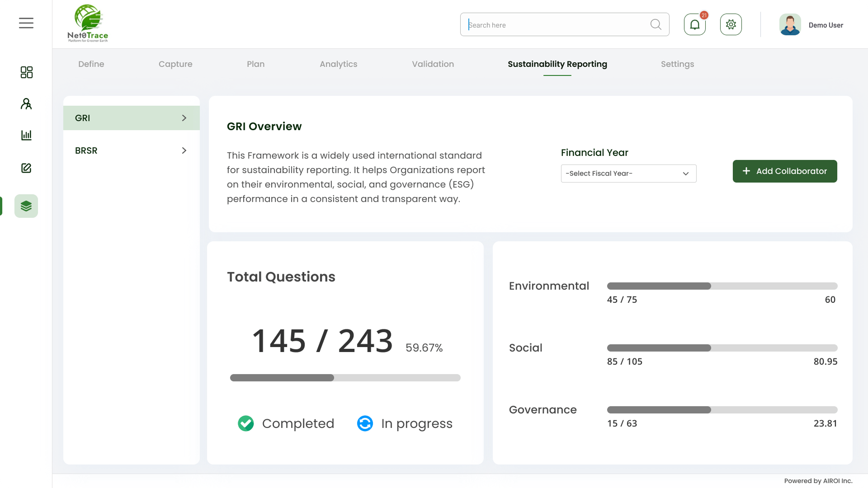Image resolution: width=868 pixels, height=488 pixels.
Task: Click the Social progress bar
Action: pos(722,348)
